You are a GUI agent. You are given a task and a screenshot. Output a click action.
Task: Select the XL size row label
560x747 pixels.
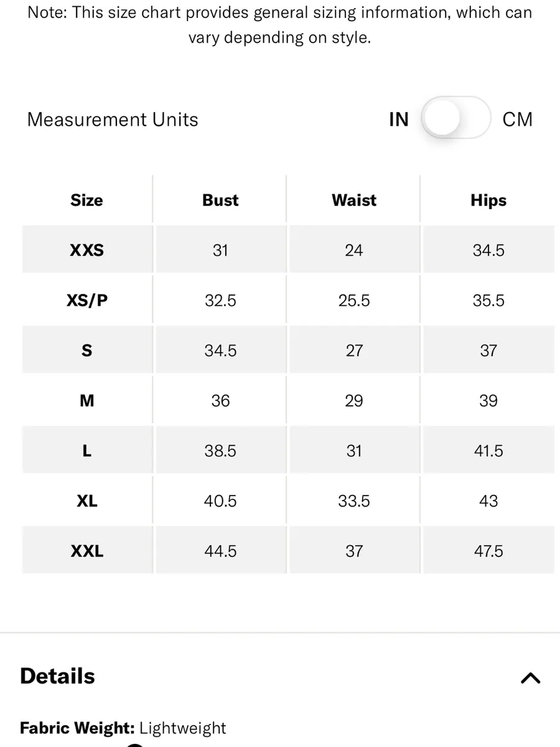[x=87, y=501]
